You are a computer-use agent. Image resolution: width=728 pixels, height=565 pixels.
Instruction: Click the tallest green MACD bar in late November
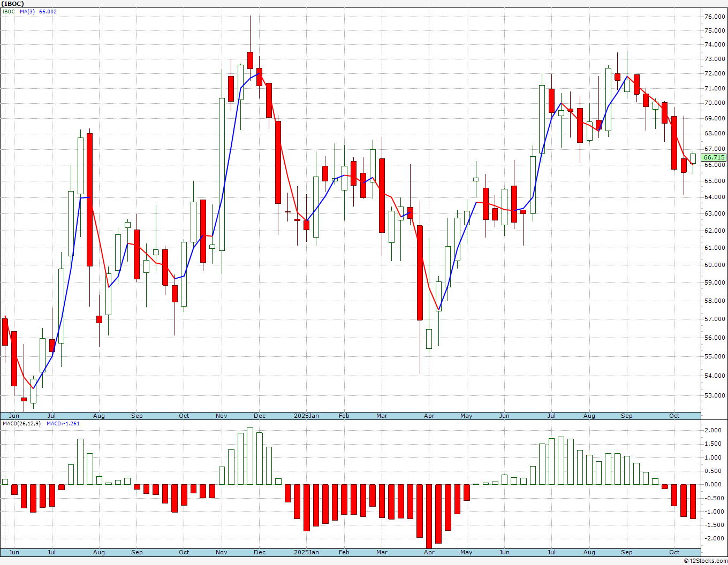pos(250,456)
